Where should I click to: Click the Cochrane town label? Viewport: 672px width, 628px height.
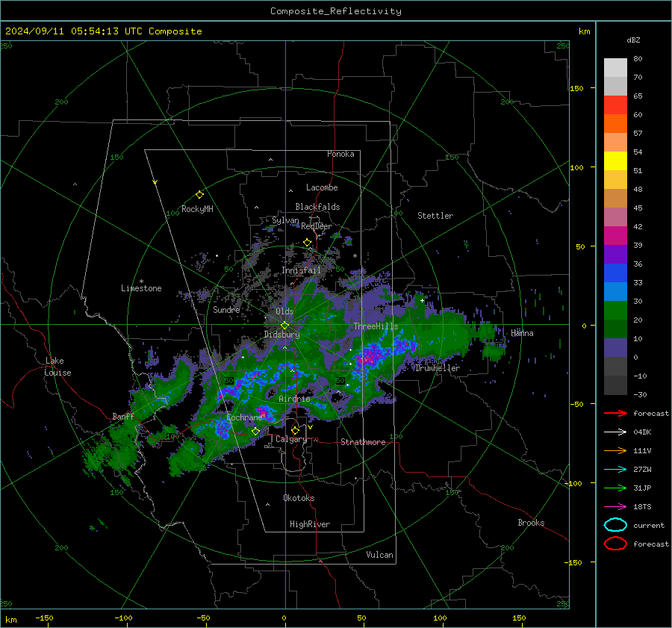pyautogui.click(x=244, y=417)
